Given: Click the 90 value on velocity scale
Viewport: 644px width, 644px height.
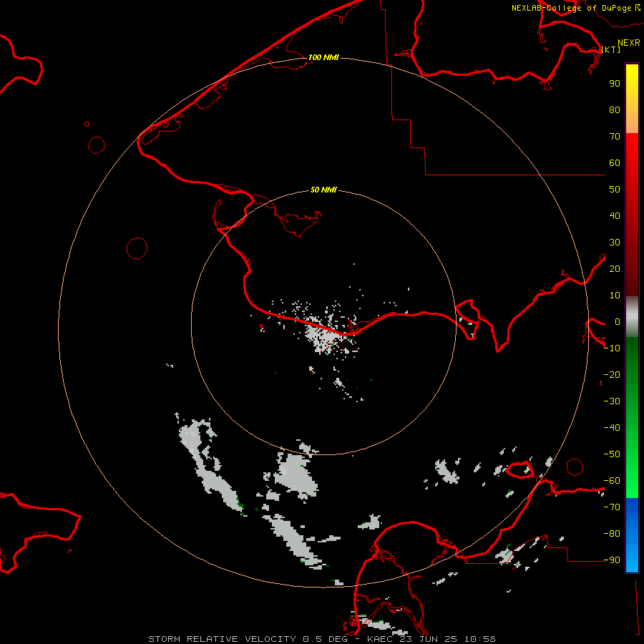Looking at the screenshot, I should 615,84.
